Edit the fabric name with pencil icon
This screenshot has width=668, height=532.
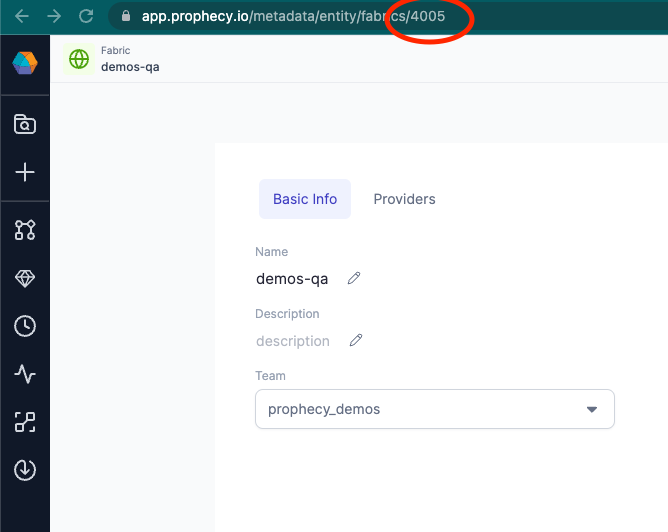[x=354, y=278]
